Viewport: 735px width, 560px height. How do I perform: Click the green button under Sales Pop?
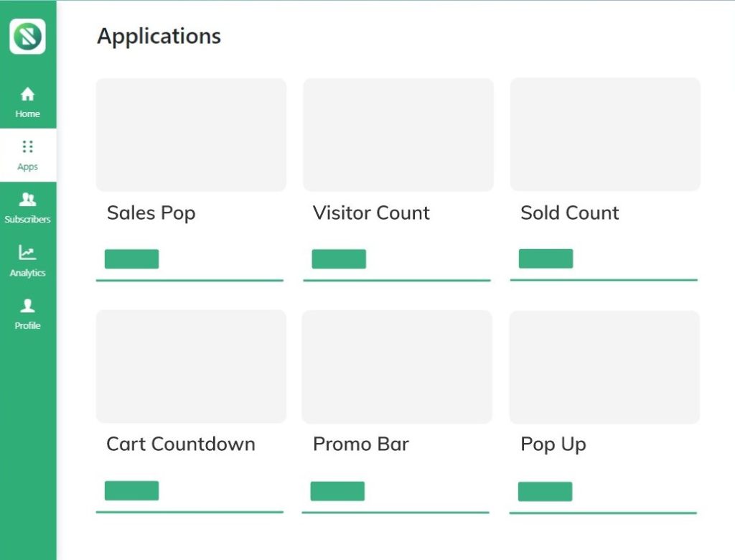pos(131,259)
